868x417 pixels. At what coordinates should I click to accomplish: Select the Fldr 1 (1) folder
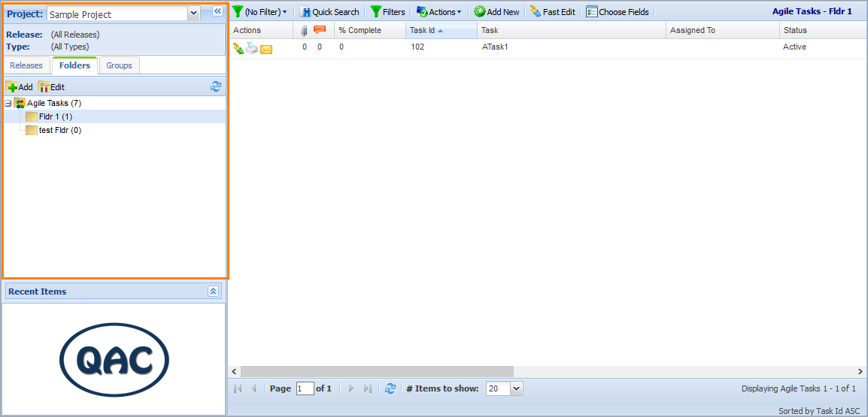[x=56, y=116]
